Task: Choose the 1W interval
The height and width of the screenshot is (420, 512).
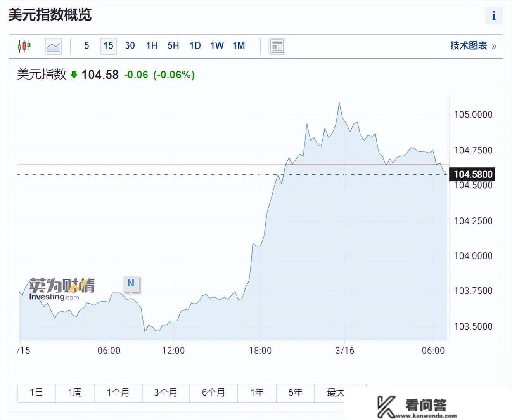Action: pyautogui.click(x=217, y=46)
